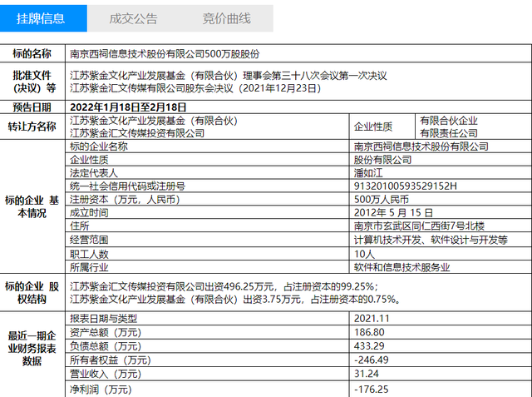Click the 负债总额 (万元) label
Screen dimensions: 532x397
[x=106, y=346]
